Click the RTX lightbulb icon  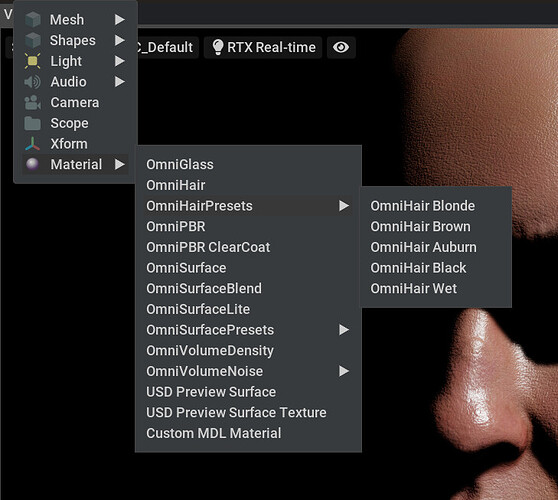[x=217, y=47]
